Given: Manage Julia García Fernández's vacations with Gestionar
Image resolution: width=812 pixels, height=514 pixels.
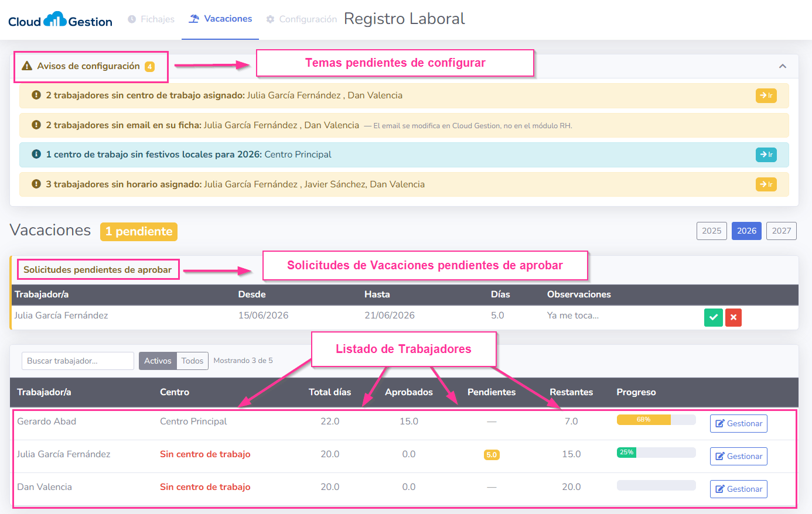Looking at the screenshot, I should tap(739, 456).
